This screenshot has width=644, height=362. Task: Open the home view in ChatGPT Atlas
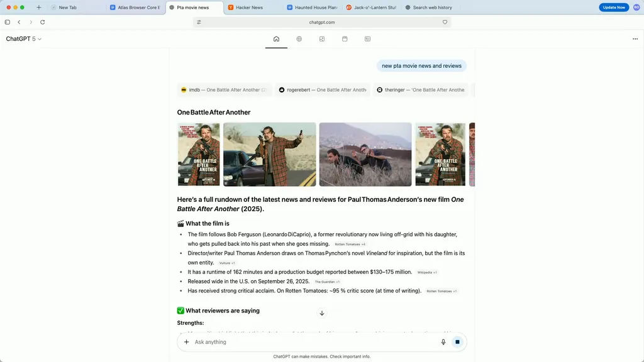[x=276, y=38]
